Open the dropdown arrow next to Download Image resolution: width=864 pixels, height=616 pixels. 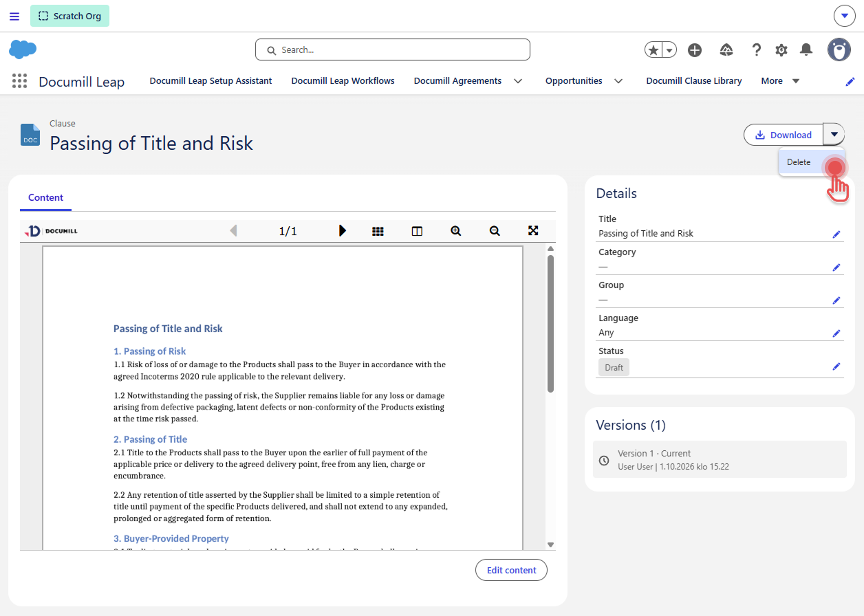[x=834, y=135]
